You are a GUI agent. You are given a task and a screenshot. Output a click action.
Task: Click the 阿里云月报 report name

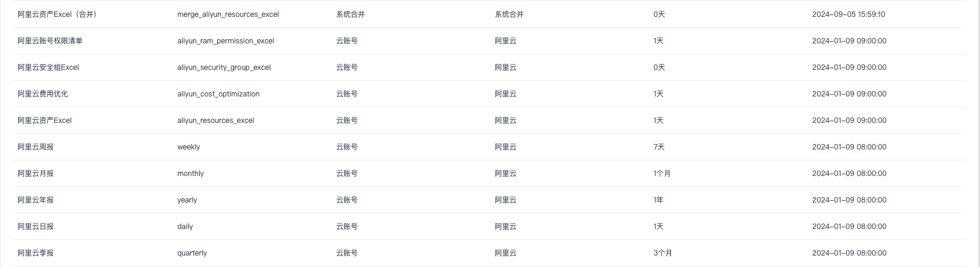(x=36, y=174)
